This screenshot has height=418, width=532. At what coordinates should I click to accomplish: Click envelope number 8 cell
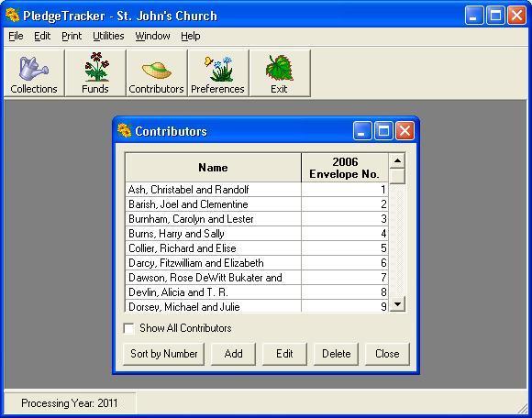345,292
